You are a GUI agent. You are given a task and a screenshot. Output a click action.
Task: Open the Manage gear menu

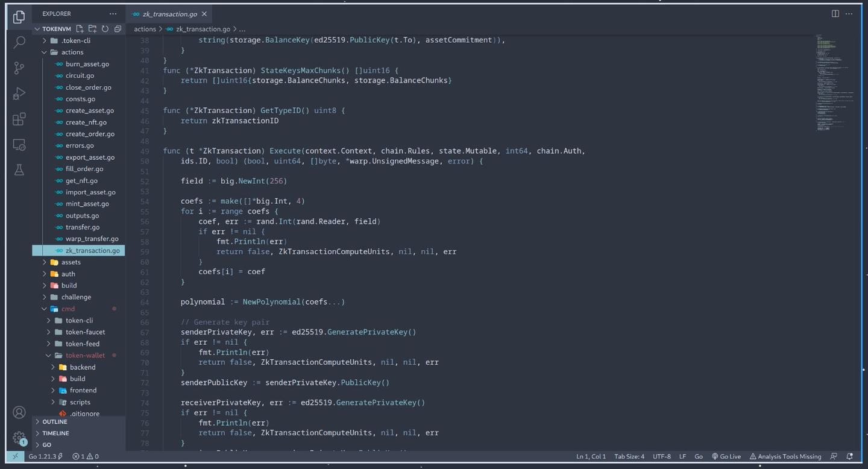(x=19, y=438)
